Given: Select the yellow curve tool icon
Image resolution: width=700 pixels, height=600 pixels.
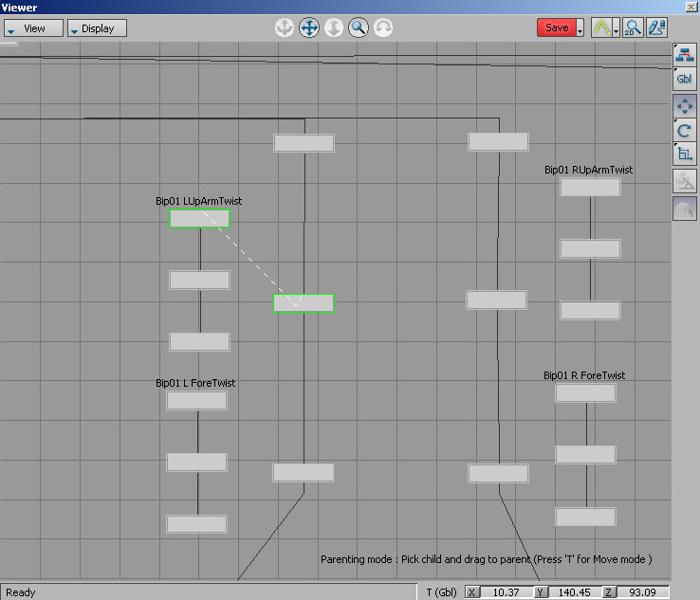Looking at the screenshot, I should click(x=601, y=27).
